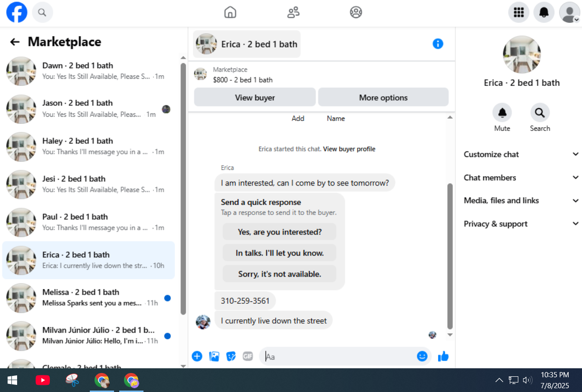Show hidden system tray icons

(499, 380)
